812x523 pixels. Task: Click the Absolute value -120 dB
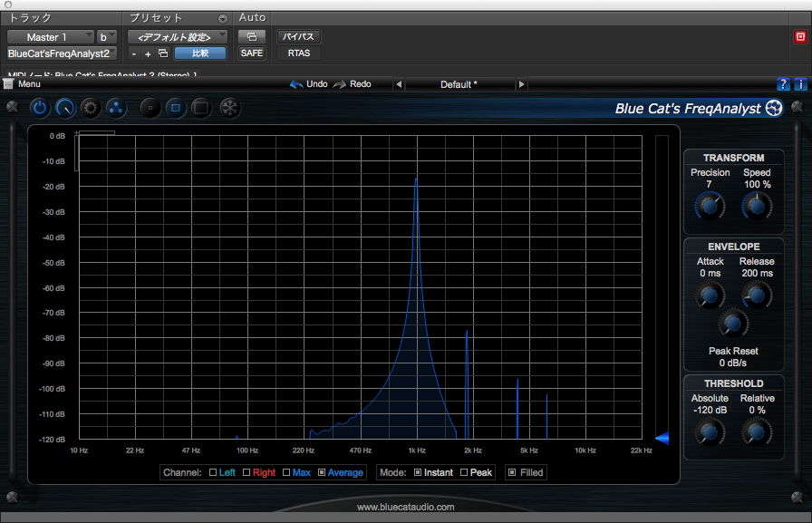pos(710,410)
